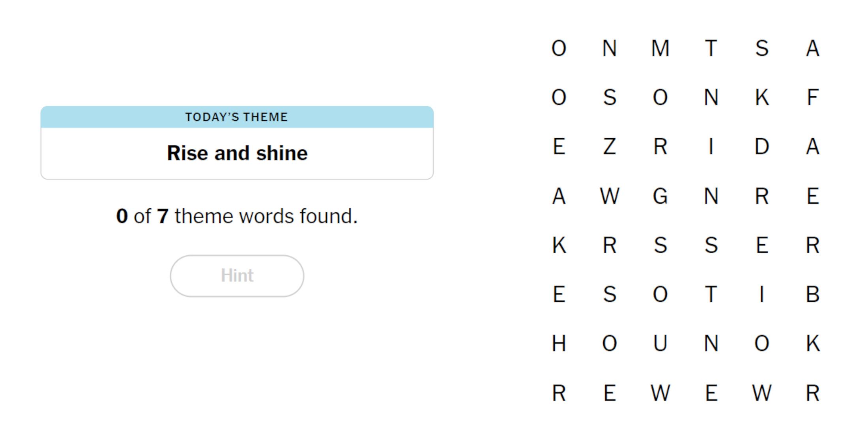Image resolution: width=868 pixels, height=434 pixels.
Task: Click the Today's Theme header
Action: [237, 117]
